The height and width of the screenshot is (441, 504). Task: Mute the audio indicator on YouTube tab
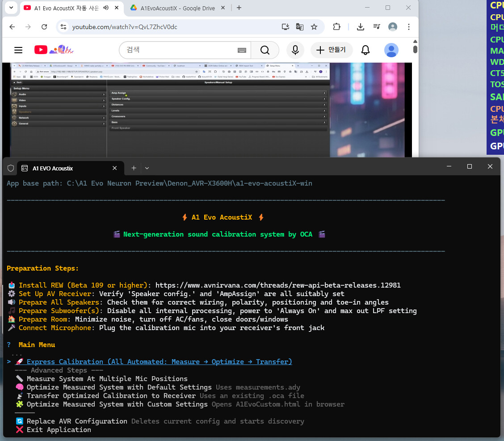(x=106, y=8)
